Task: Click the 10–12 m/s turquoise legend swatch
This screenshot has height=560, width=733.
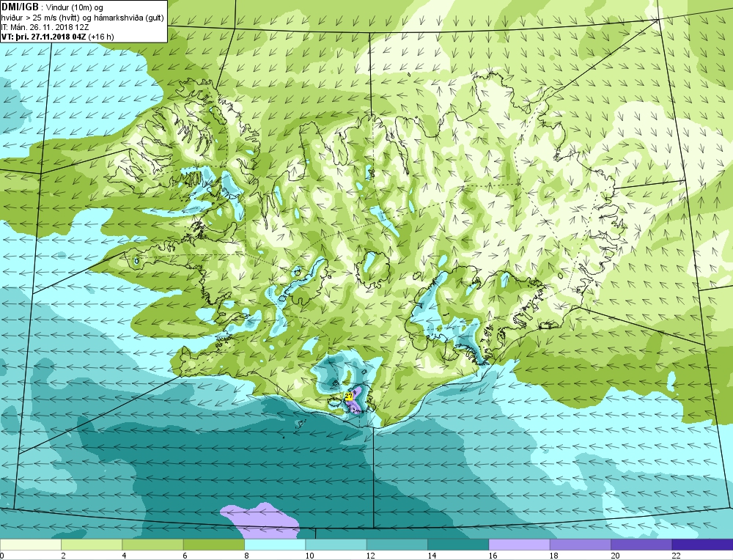Action: (336, 545)
